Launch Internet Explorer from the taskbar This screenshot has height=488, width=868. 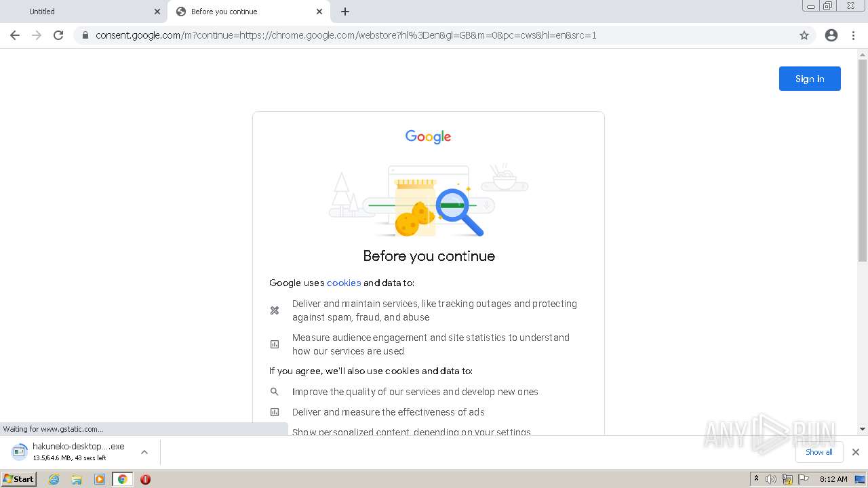pos(54,479)
